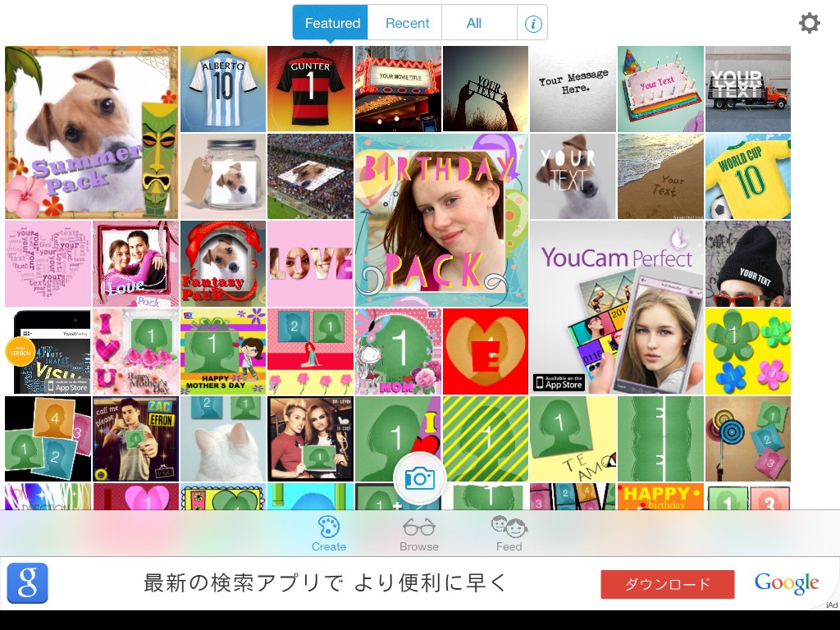Select the white cat two-photo frame

pyautogui.click(x=223, y=439)
